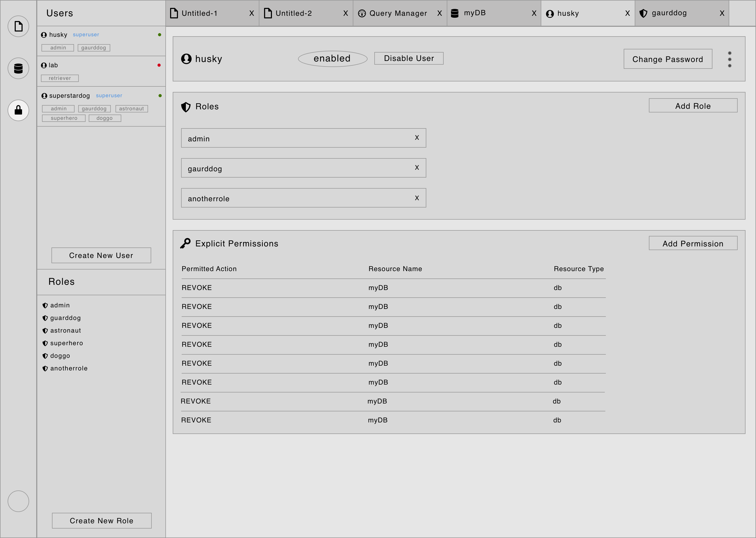Select the guarddog shield icon in Roles list
Viewport: 756px width, 538px height.
tap(45, 318)
